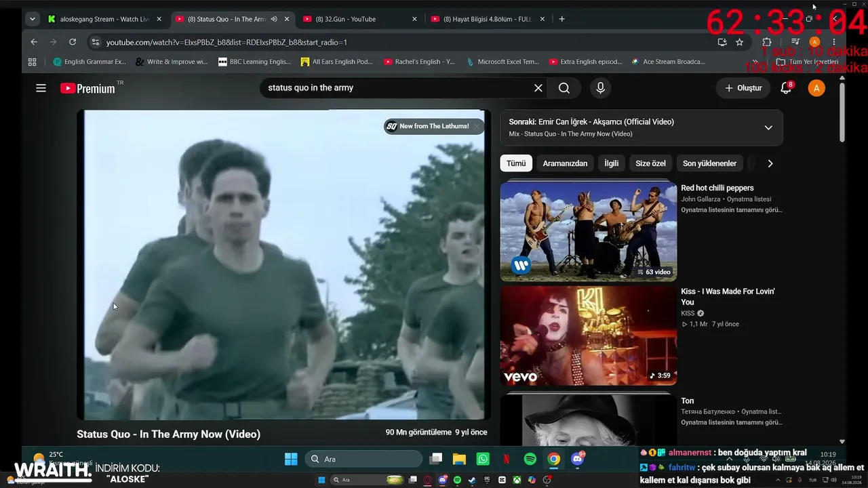The image size is (868, 488).
Task: View site information beside the URL
Action: click(x=94, y=42)
